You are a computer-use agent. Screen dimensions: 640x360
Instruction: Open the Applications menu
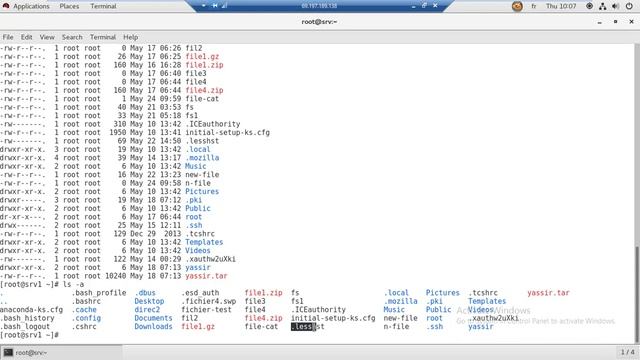click(x=31, y=6)
